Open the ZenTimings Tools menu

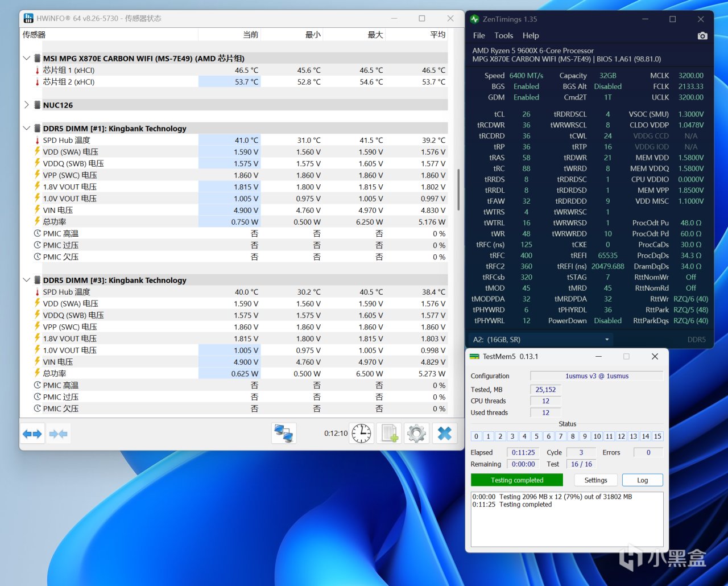503,35
